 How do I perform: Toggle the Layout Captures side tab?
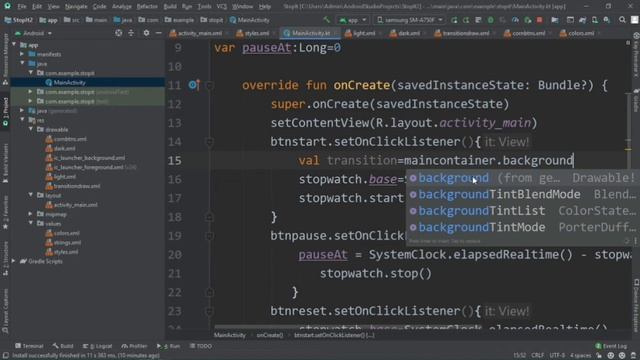[x=5, y=311]
